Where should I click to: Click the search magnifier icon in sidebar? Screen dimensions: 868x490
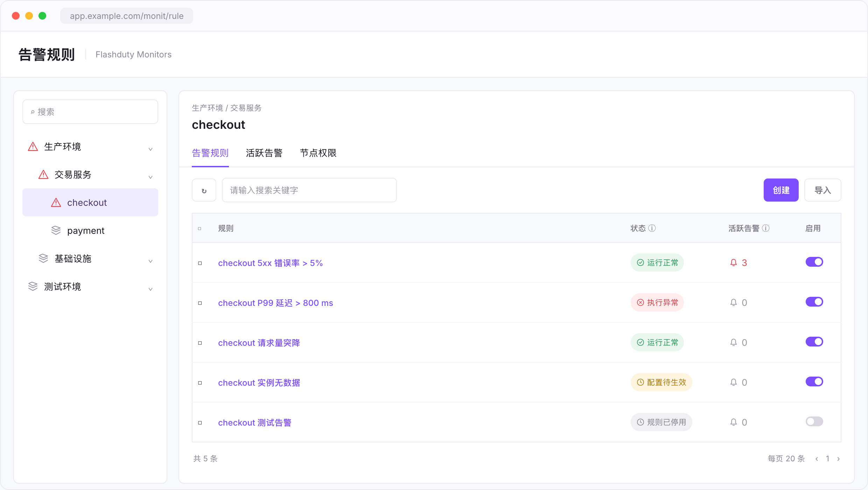pyautogui.click(x=33, y=112)
